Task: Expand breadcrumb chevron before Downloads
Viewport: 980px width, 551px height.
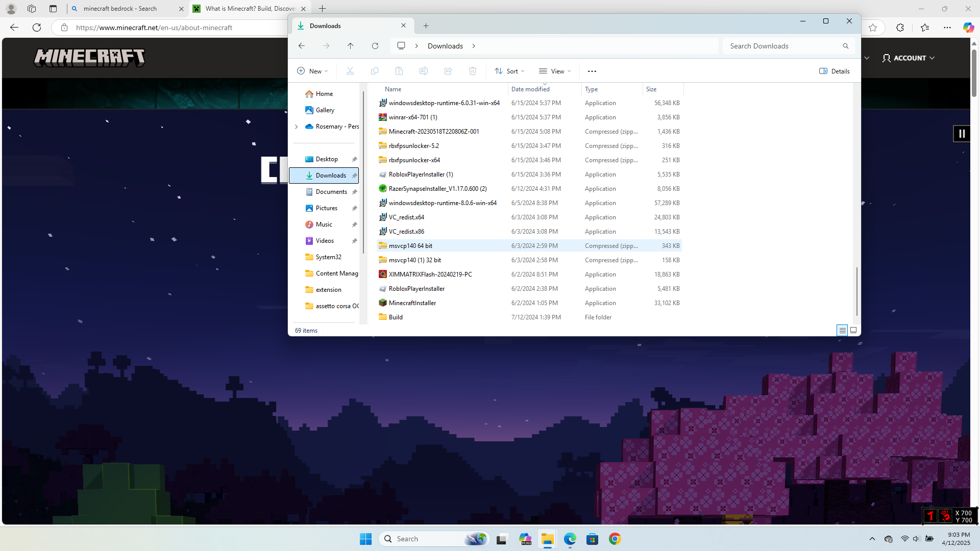Action: [x=416, y=46]
